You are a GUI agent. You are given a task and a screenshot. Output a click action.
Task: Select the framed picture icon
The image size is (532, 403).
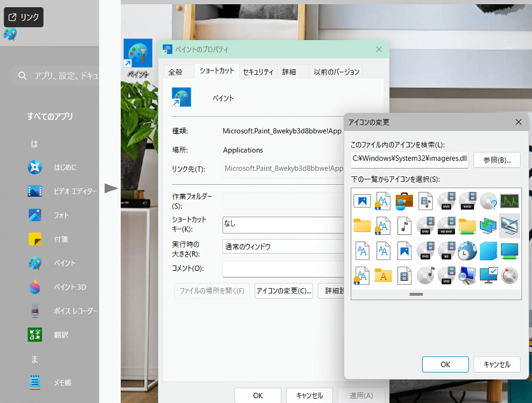pyautogui.click(x=362, y=201)
